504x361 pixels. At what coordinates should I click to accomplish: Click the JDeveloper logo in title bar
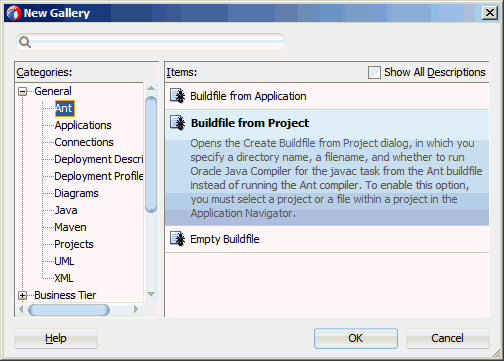tap(14, 13)
